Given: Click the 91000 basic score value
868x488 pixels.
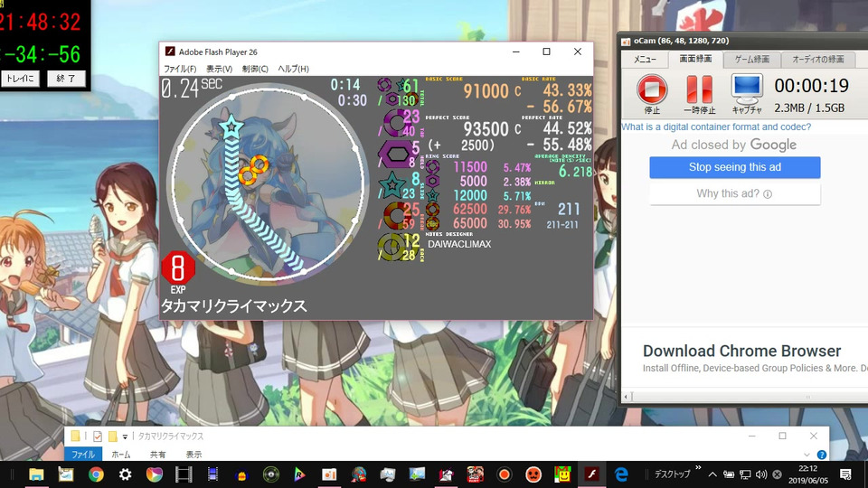Looking at the screenshot, I should pyautogui.click(x=486, y=91).
